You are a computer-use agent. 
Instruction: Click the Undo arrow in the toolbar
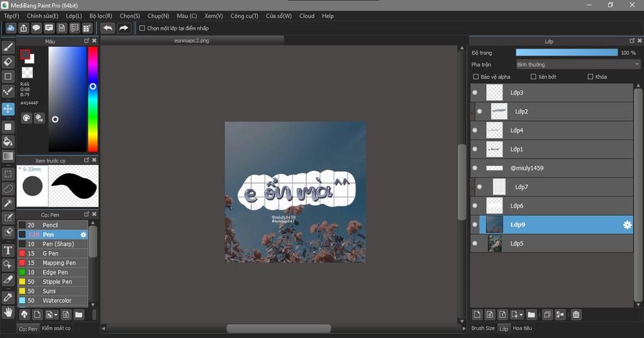pyautogui.click(x=108, y=28)
